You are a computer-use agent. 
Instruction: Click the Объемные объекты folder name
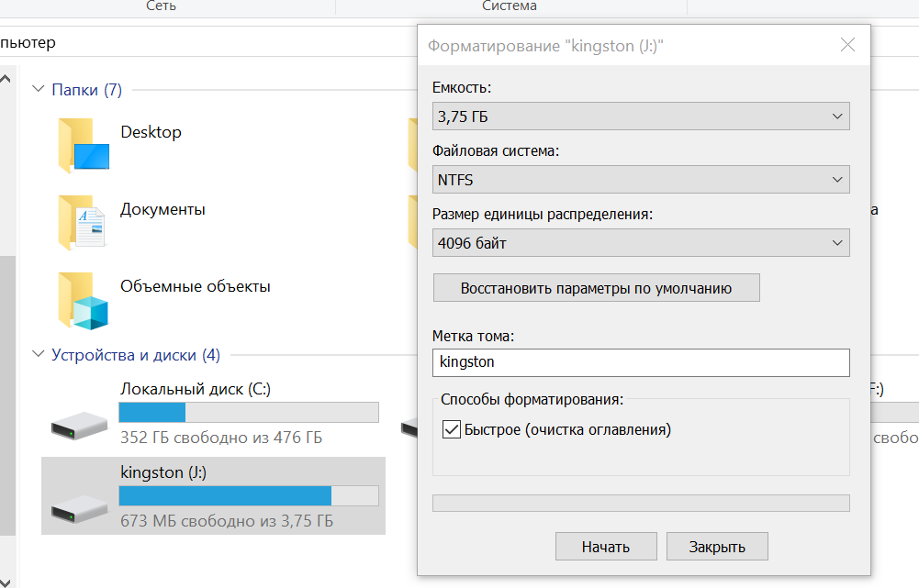point(196,286)
